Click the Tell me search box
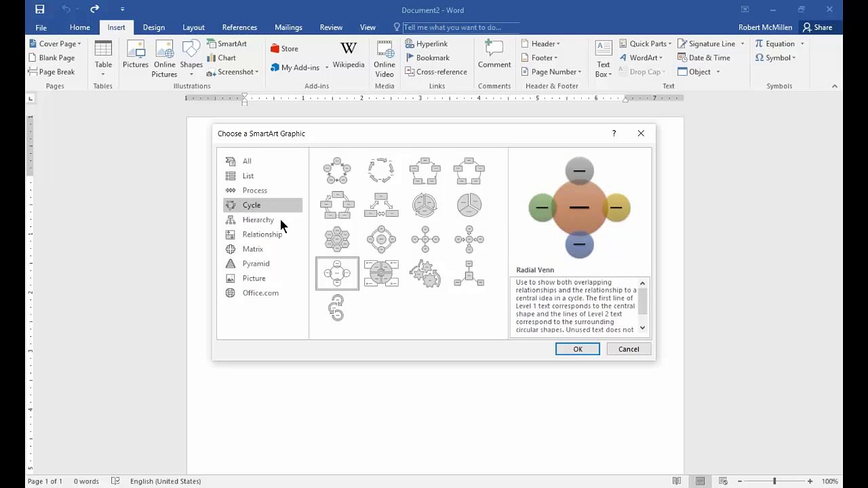 [x=460, y=27]
